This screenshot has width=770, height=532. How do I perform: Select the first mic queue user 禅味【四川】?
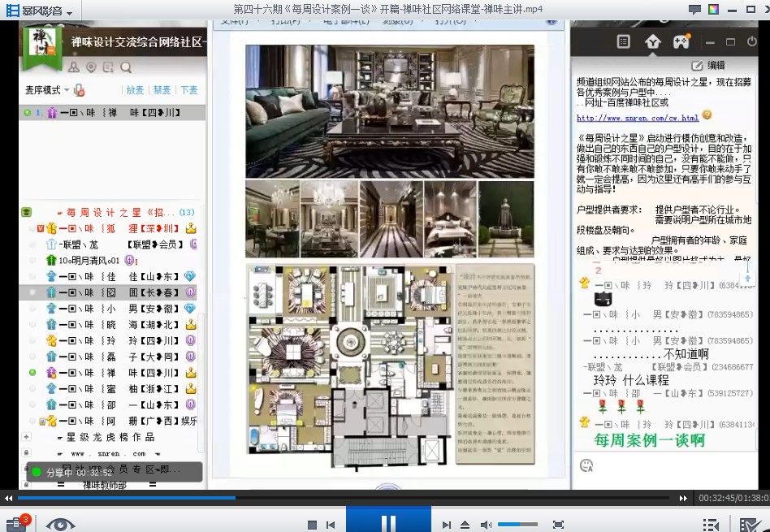pos(112,112)
